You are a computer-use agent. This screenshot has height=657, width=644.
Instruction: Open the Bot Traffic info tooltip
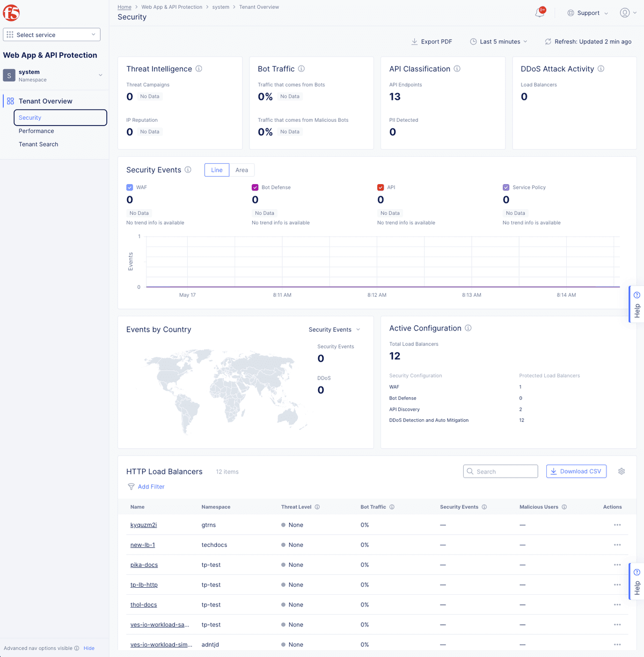pos(301,69)
